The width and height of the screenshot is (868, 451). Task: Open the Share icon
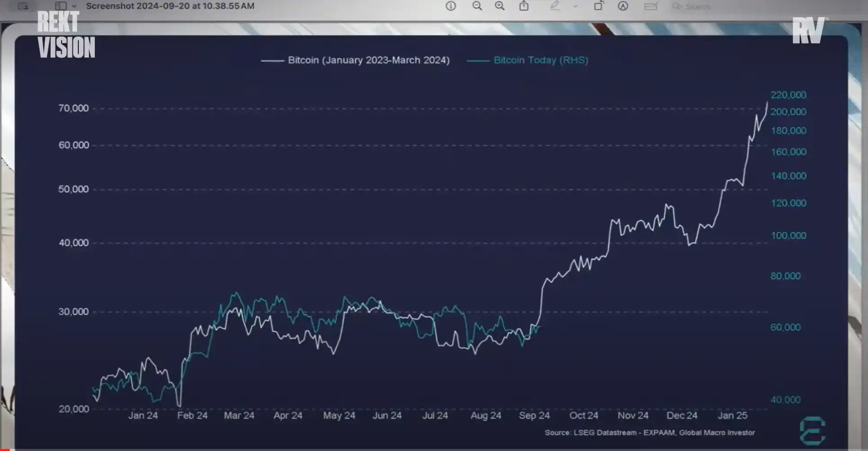click(x=524, y=6)
